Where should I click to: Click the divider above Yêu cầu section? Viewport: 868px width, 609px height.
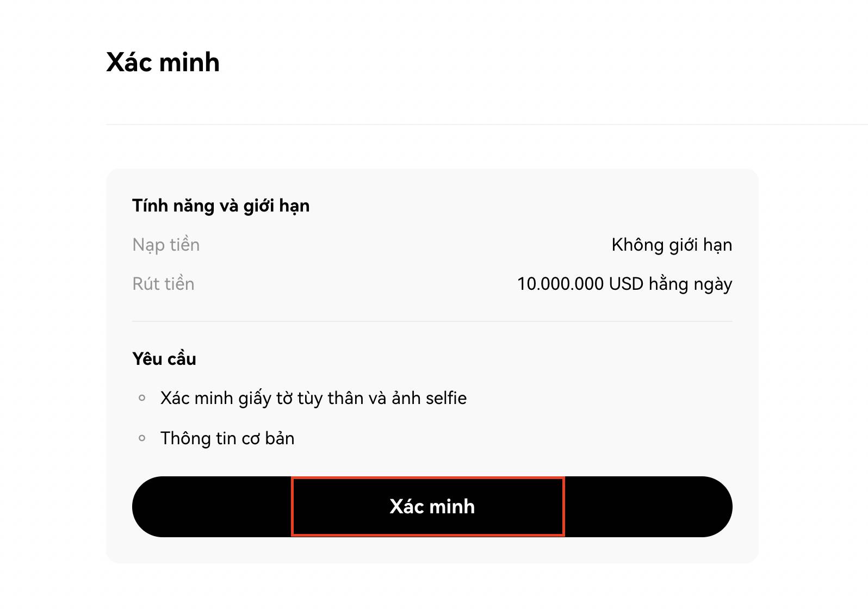pyautogui.click(x=432, y=321)
